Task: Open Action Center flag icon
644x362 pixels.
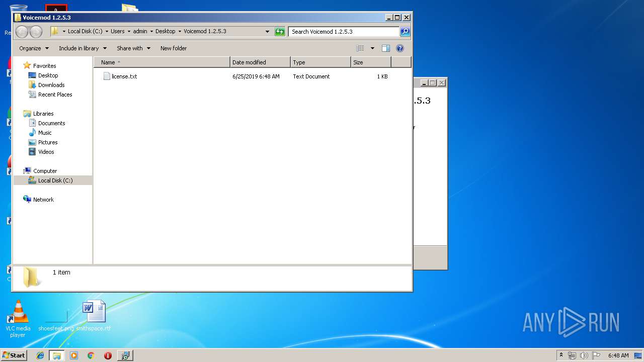Action: 596,355
